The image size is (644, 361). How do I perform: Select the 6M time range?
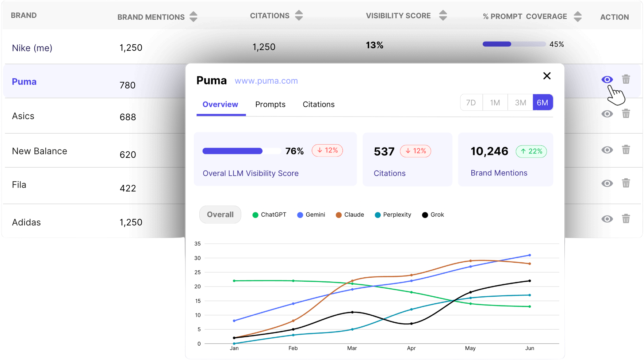point(543,102)
